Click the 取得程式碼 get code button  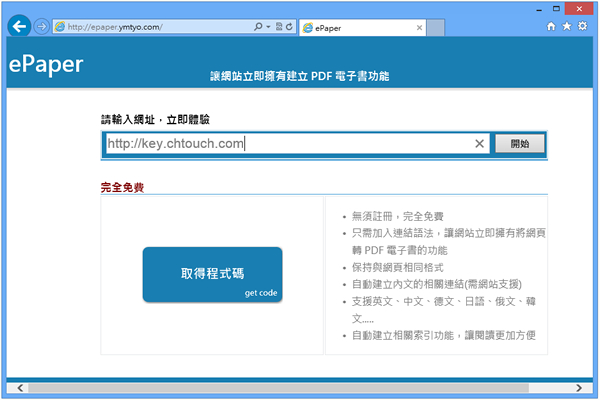click(212, 274)
